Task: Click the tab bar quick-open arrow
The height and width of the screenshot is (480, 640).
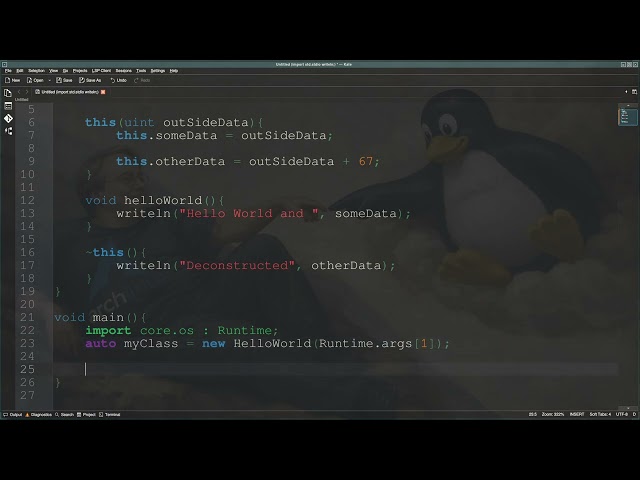Action: 626,92
